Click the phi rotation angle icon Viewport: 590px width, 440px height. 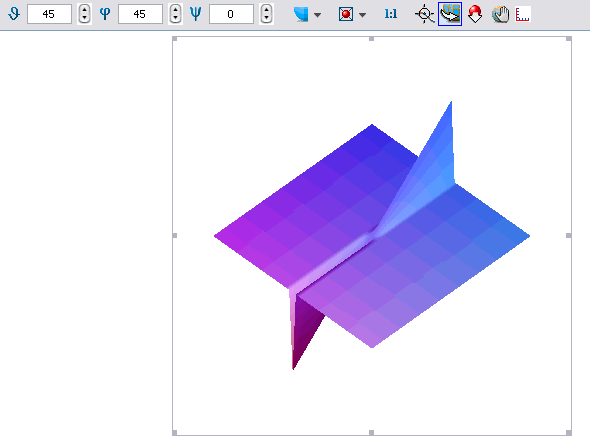105,14
